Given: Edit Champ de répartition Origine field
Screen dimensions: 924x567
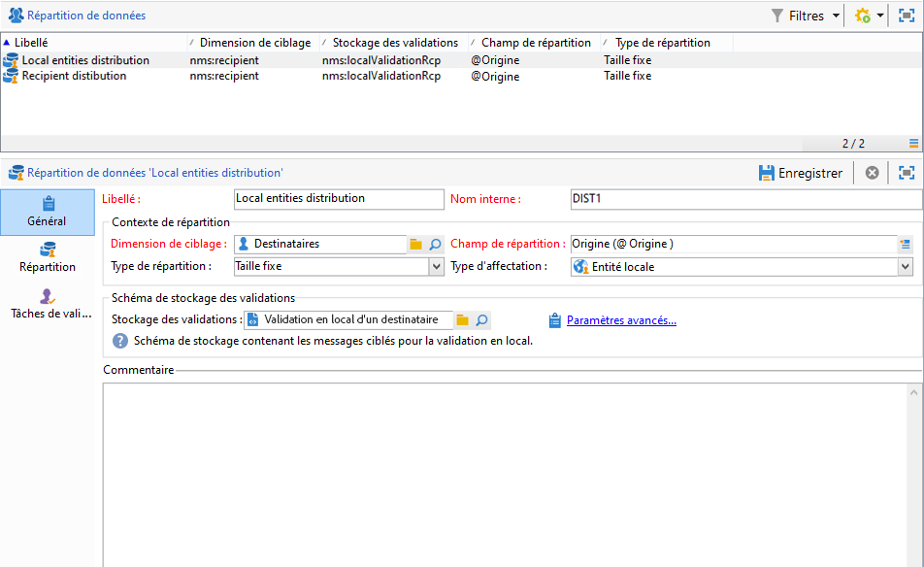Looking at the screenshot, I should tap(734, 244).
